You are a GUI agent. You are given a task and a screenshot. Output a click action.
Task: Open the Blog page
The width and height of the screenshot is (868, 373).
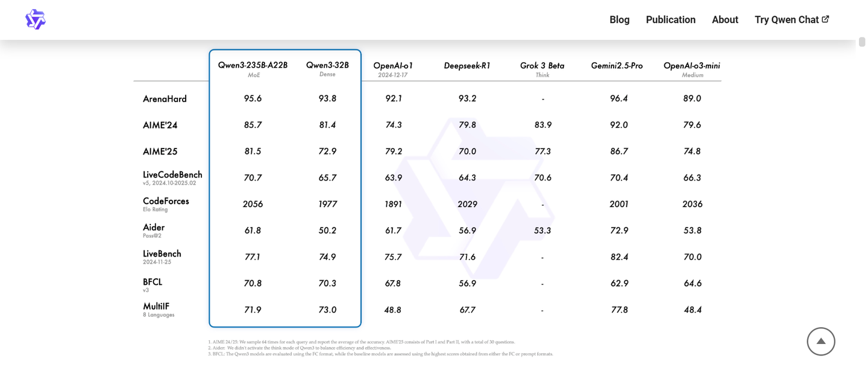tap(619, 20)
